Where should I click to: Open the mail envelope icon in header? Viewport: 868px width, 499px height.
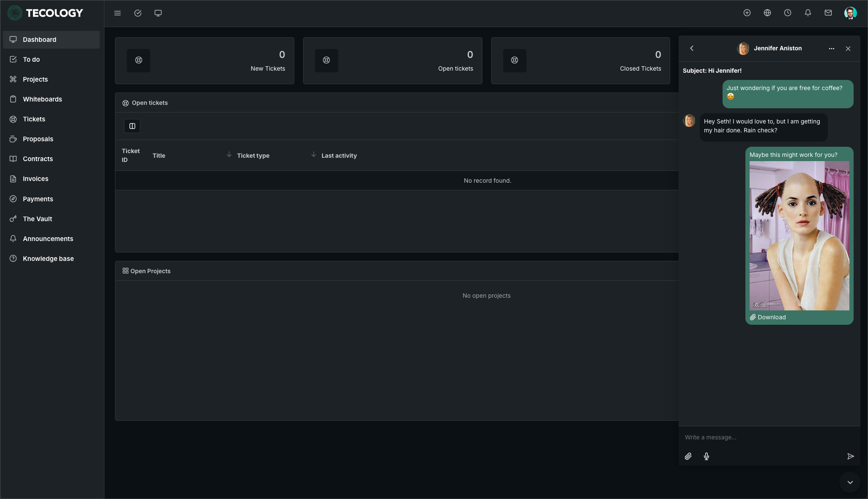828,13
